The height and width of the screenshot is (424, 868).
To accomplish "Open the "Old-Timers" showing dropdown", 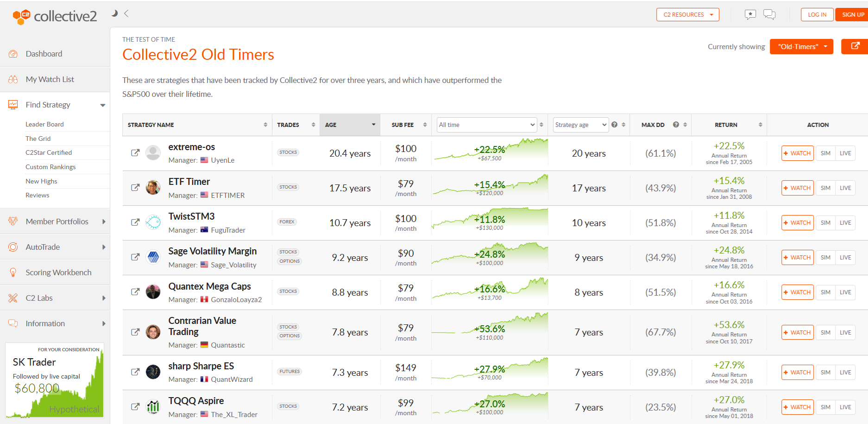I will tap(801, 47).
